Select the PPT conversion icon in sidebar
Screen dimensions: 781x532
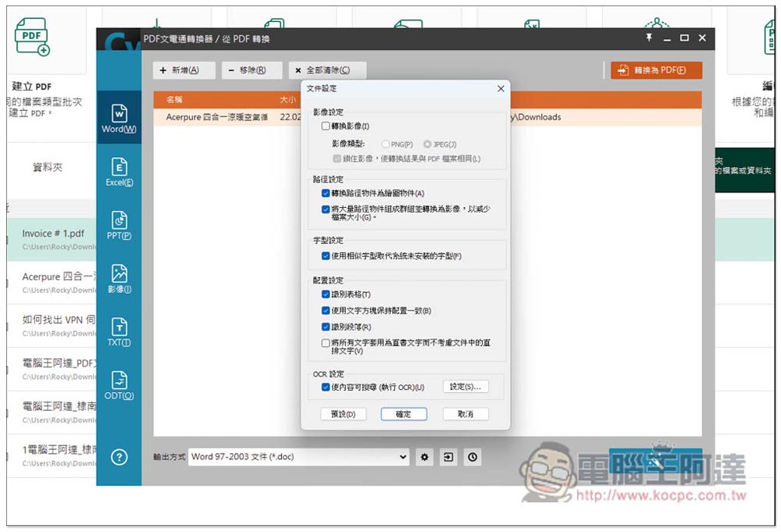pos(119,225)
